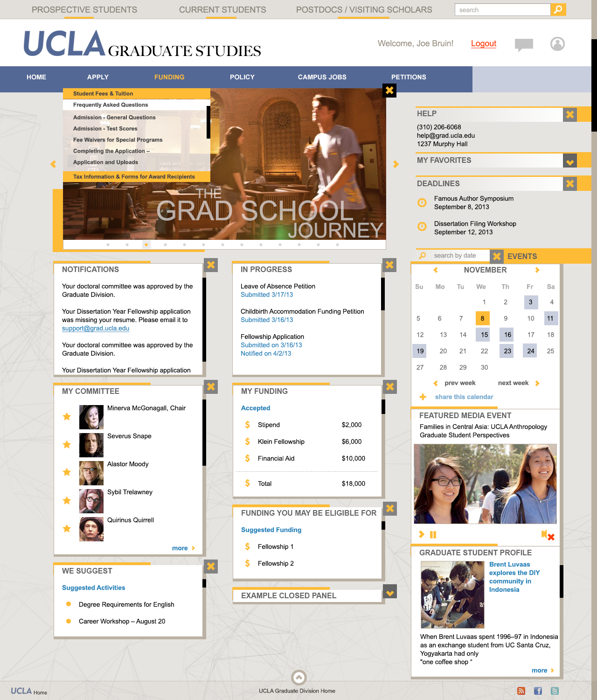597x700 pixels.
Task: Open the Home navigation item
Action: (x=36, y=77)
